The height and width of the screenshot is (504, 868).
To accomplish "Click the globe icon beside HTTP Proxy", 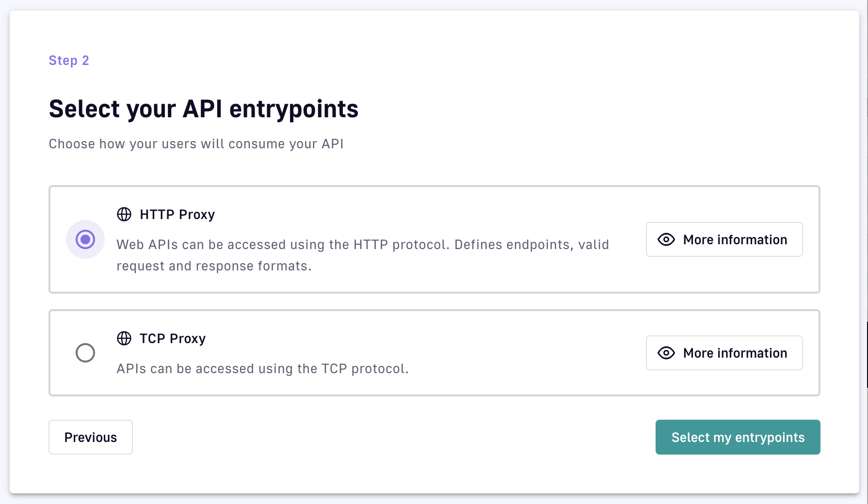I will 124,214.
